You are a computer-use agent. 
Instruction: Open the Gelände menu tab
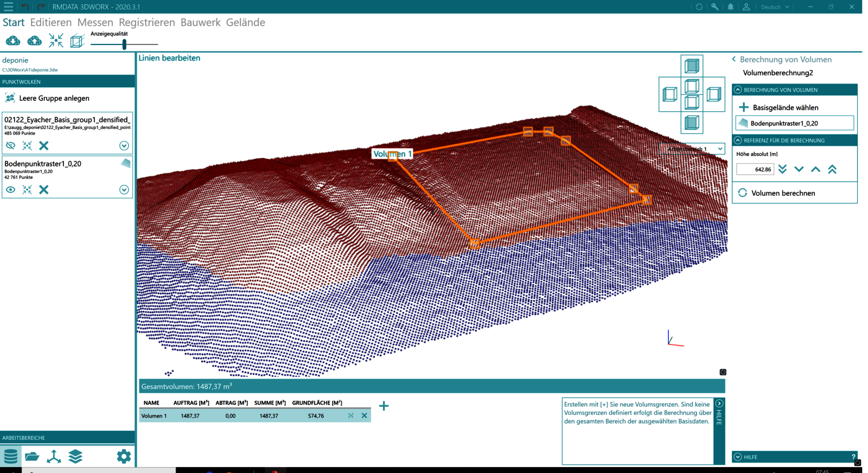coord(245,22)
